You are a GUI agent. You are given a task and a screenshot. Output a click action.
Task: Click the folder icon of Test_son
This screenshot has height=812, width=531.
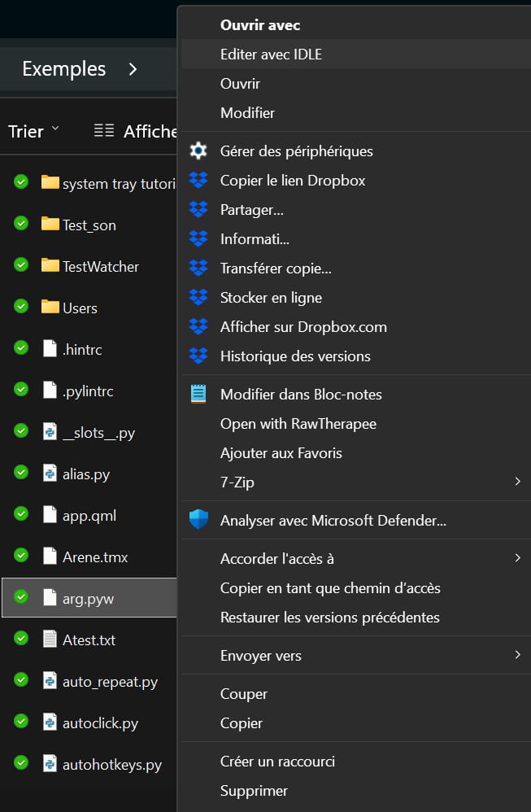tap(50, 225)
